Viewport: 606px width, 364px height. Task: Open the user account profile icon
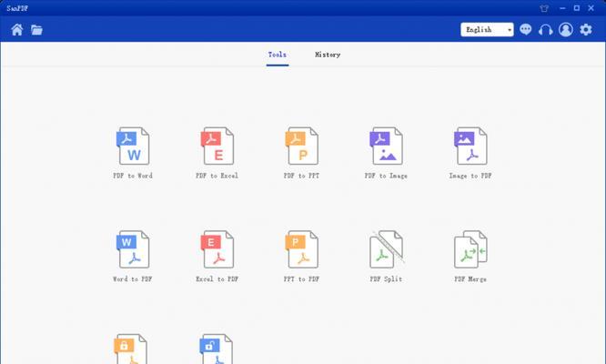566,29
